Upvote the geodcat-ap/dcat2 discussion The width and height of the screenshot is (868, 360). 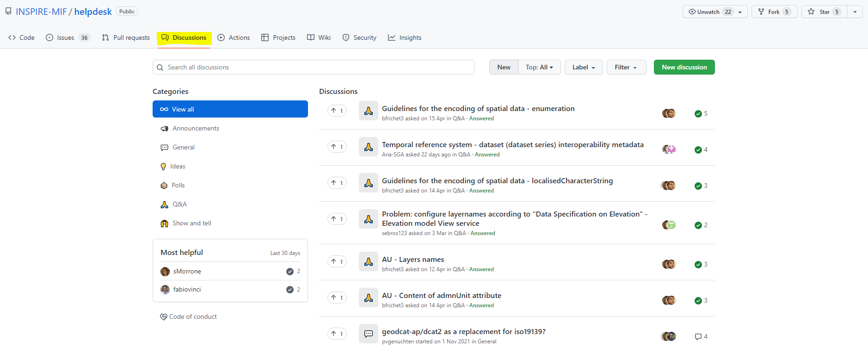coord(337,334)
